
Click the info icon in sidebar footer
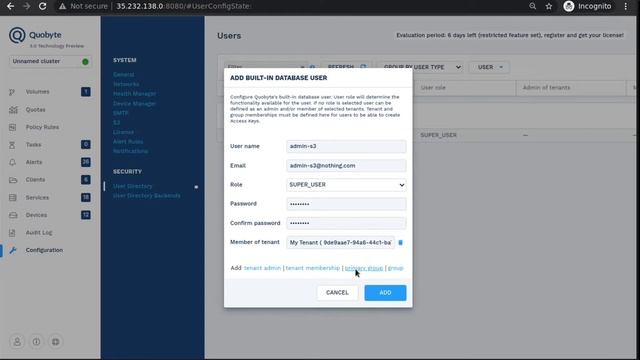click(x=36, y=342)
